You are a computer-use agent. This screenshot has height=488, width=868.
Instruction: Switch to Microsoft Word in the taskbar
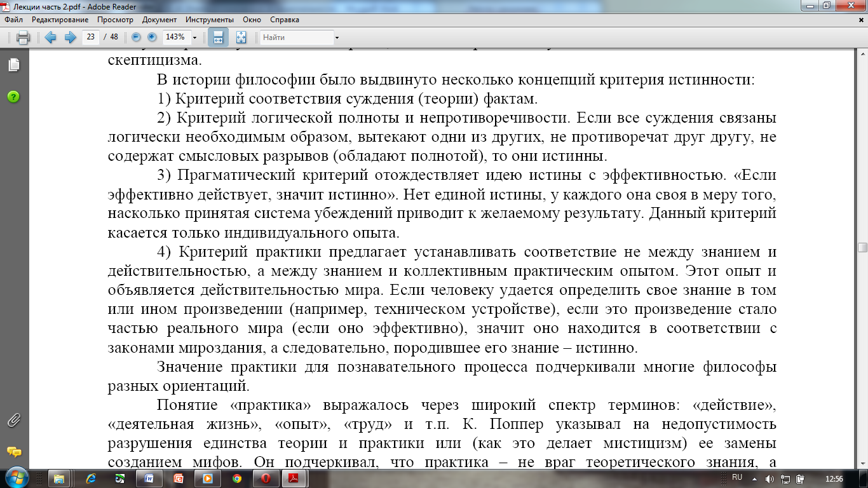tap(149, 478)
